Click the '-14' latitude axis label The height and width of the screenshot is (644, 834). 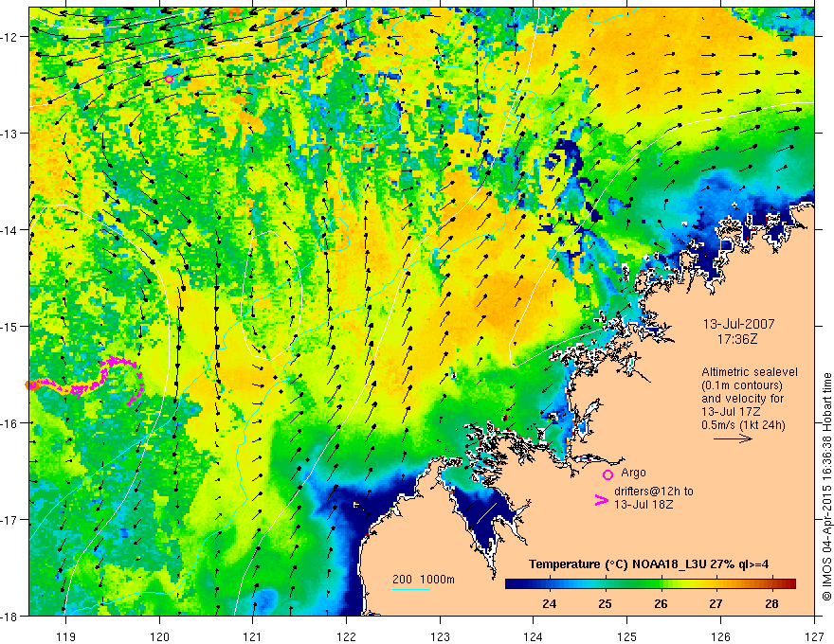[10, 230]
